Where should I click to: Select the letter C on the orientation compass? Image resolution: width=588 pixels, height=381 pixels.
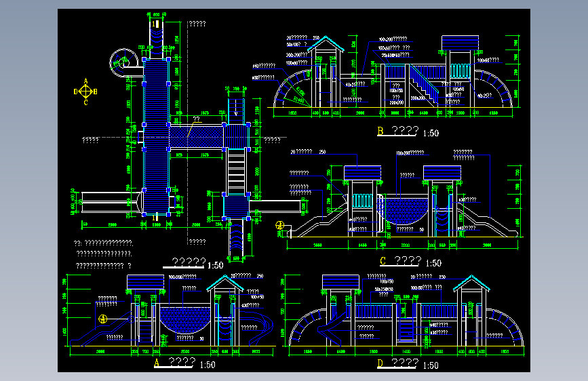86,102
